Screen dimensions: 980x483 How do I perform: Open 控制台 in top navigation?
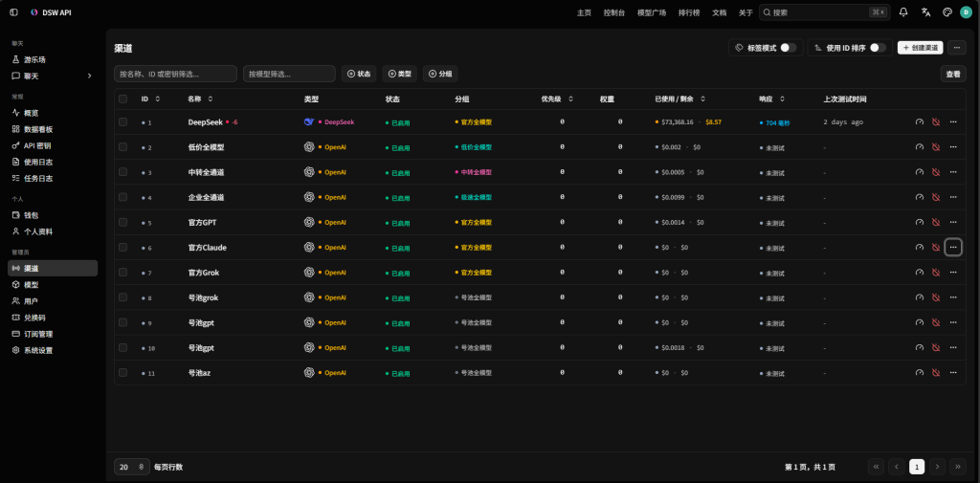[x=613, y=12]
